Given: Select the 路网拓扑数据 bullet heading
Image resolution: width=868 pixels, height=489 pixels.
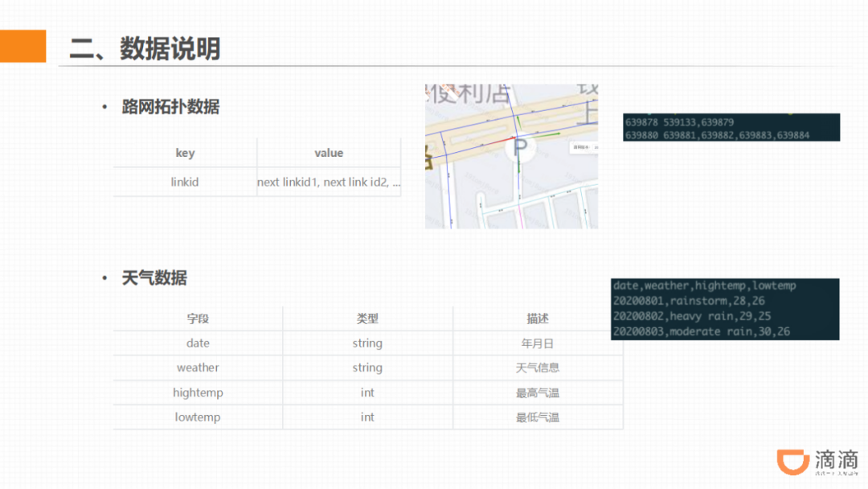Looking at the screenshot, I should pyautogui.click(x=170, y=107).
